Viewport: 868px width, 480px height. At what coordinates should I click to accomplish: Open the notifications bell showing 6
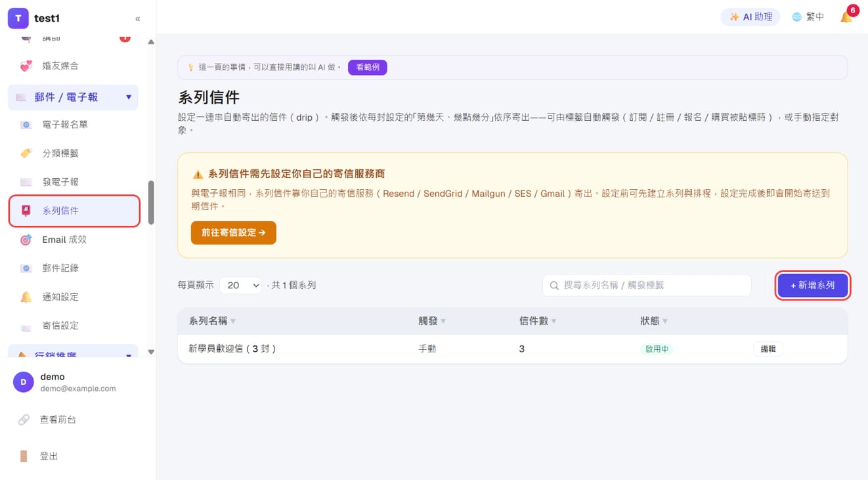tap(847, 16)
